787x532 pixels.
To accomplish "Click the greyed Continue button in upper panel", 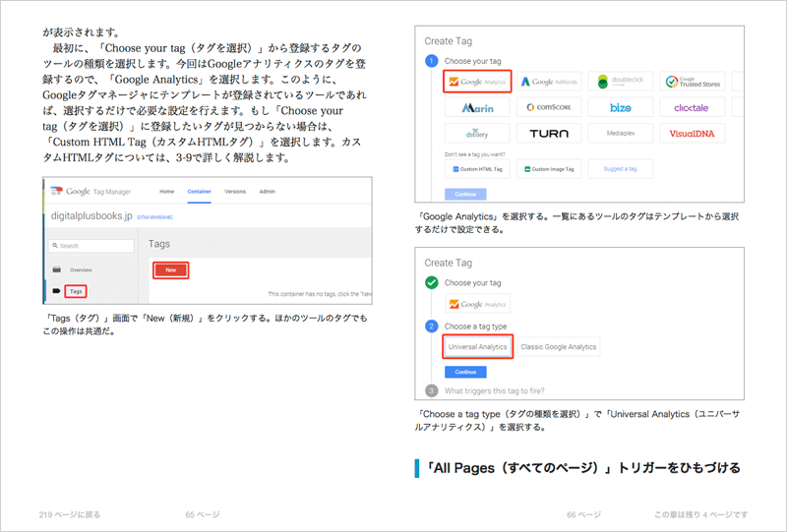I will pyautogui.click(x=465, y=195).
